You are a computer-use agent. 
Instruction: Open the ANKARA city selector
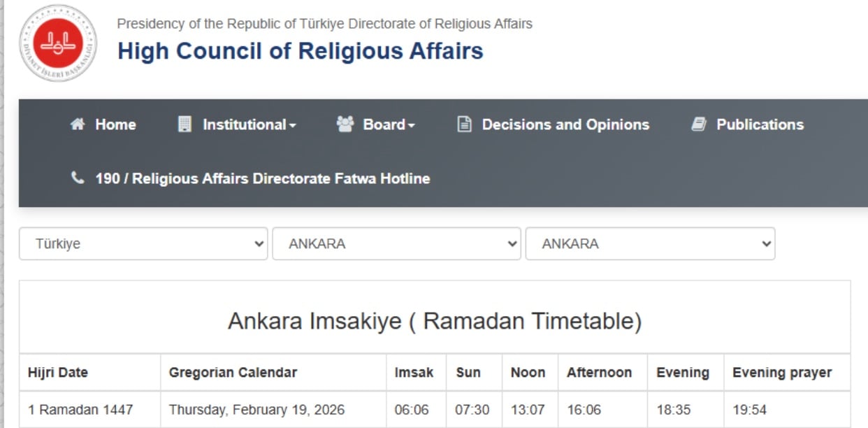click(397, 243)
